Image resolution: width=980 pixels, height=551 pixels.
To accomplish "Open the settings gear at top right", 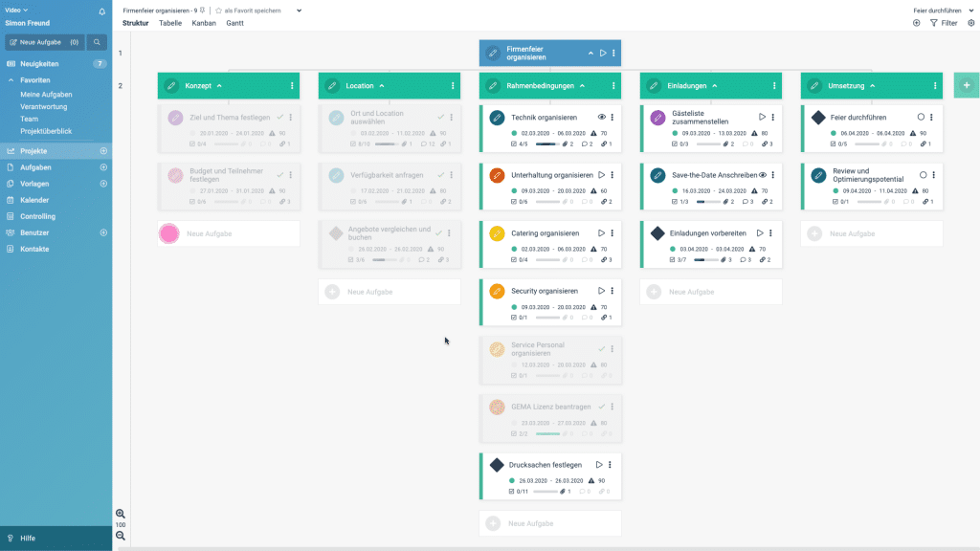I will pyautogui.click(x=971, y=23).
